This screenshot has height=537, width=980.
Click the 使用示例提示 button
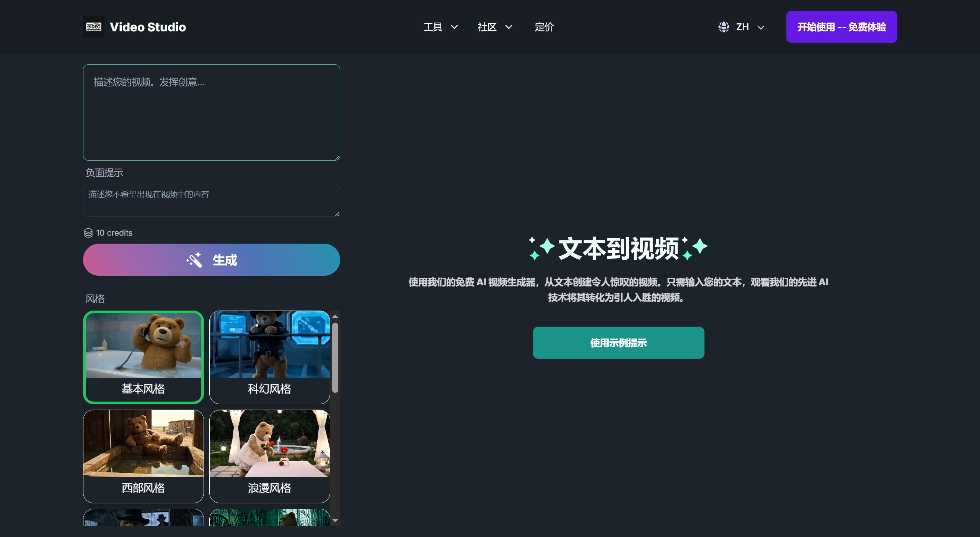click(618, 343)
